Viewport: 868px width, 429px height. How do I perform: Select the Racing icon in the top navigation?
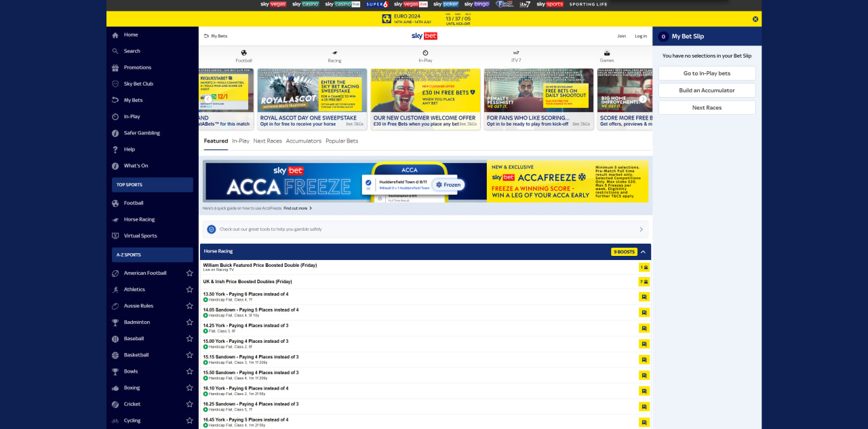coord(334,56)
